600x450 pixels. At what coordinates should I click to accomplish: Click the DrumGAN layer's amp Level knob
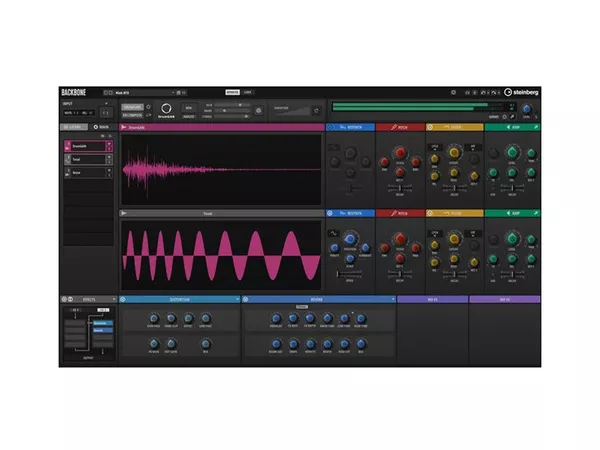pyautogui.click(x=512, y=152)
